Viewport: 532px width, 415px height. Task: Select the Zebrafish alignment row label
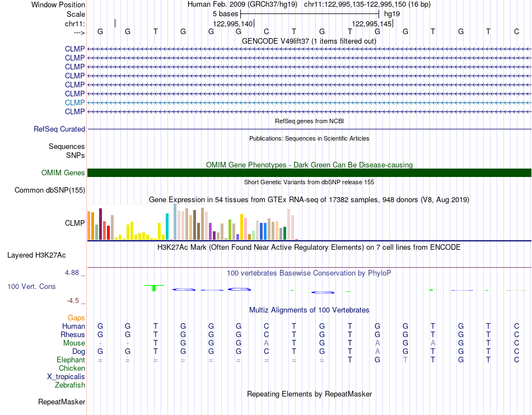click(x=70, y=385)
